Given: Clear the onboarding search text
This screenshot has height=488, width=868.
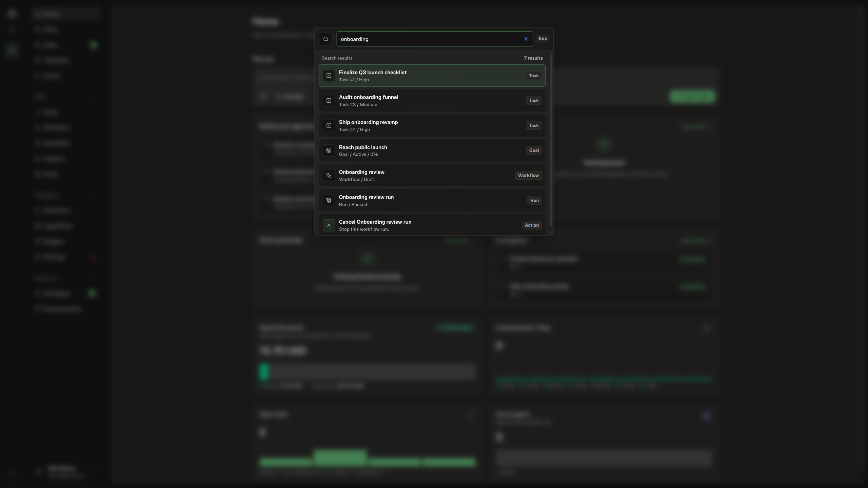Looking at the screenshot, I should 526,39.
